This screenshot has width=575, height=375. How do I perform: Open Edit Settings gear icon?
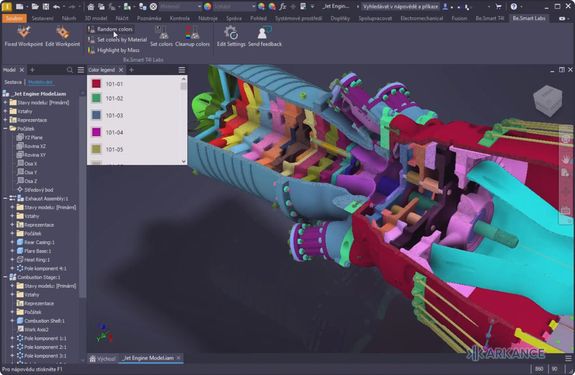click(231, 33)
